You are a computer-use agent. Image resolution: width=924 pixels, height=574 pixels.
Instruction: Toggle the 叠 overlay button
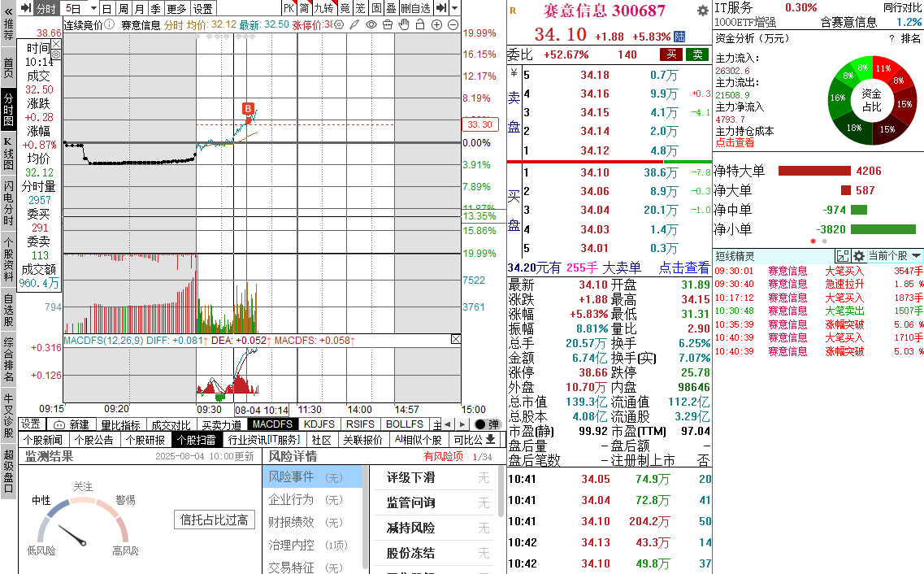[x=392, y=8]
